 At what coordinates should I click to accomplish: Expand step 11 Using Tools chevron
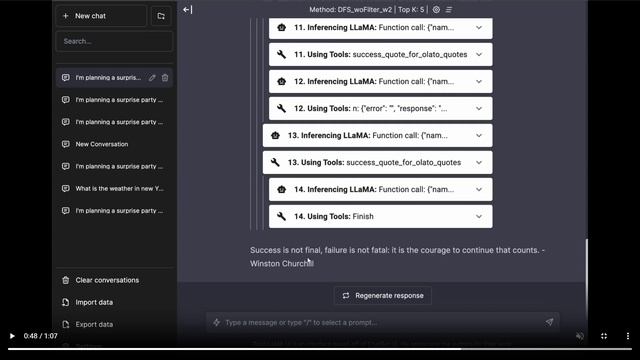(479, 55)
